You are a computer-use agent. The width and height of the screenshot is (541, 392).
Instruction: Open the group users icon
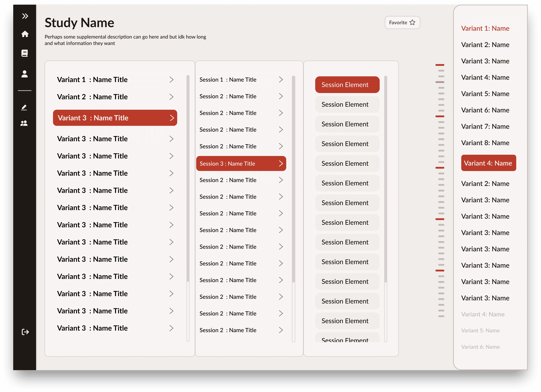(x=24, y=123)
